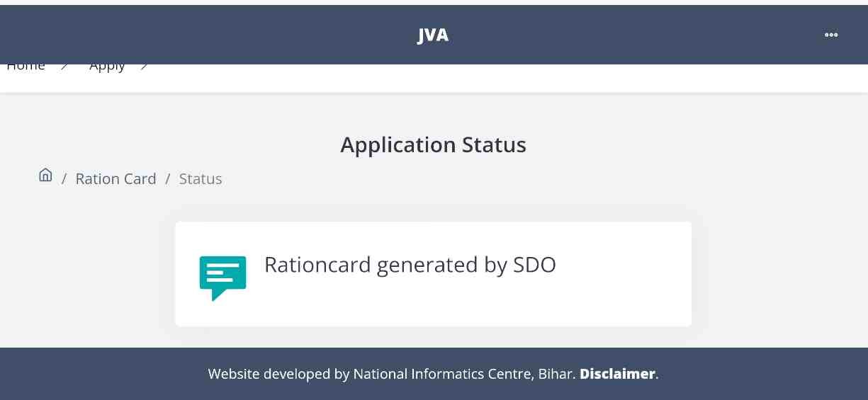The width and height of the screenshot is (868, 400).
Task: Click the teal chat message icon
Action: 222,278
